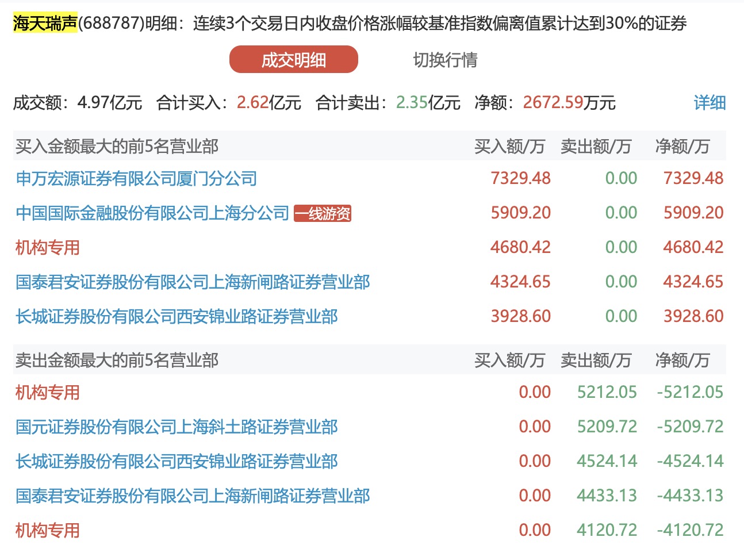Select net value -4120.72
Image resolution: width=744 pixels, height=560 pixels.
690,530
